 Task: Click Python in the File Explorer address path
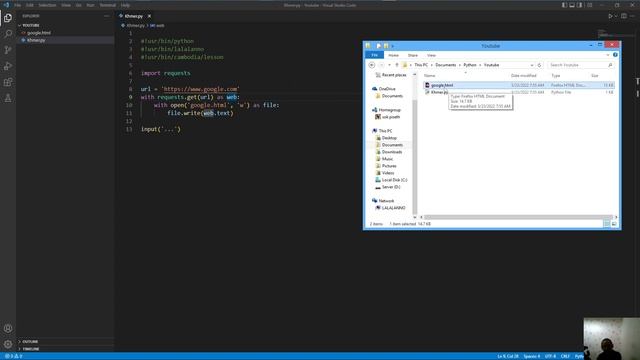[470, 65]
